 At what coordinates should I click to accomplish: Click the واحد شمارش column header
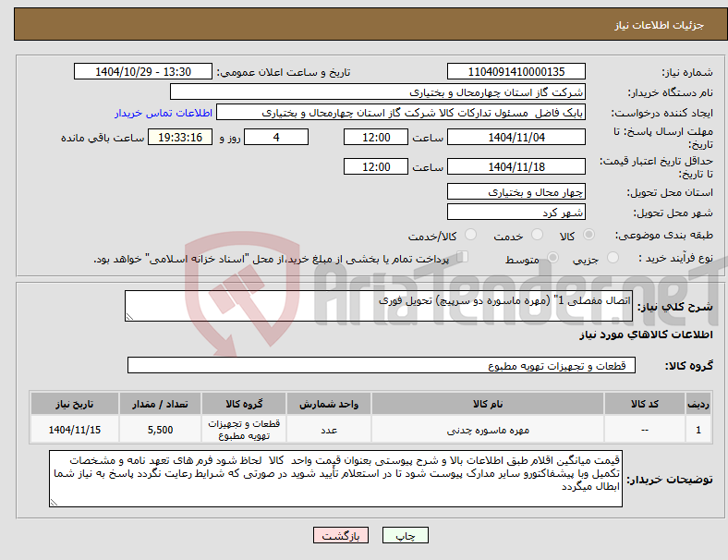point(329,404)
